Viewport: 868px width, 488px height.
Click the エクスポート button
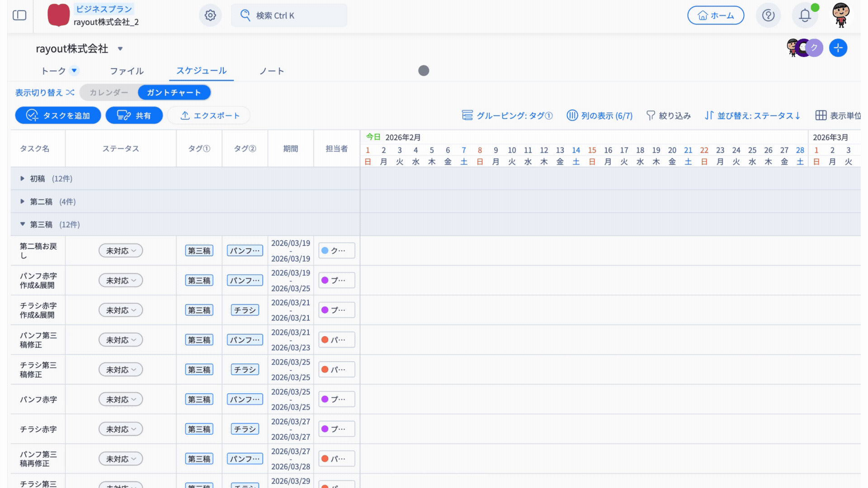click(210, 116)
